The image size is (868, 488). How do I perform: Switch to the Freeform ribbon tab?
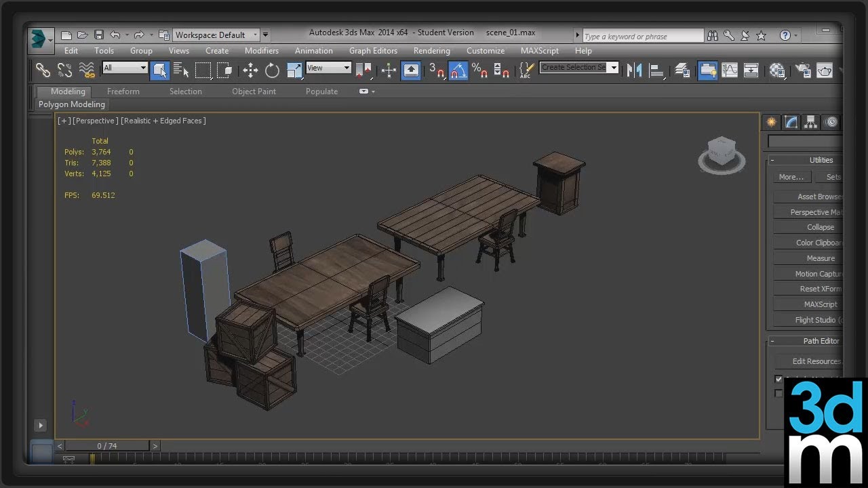pos(123,91)
